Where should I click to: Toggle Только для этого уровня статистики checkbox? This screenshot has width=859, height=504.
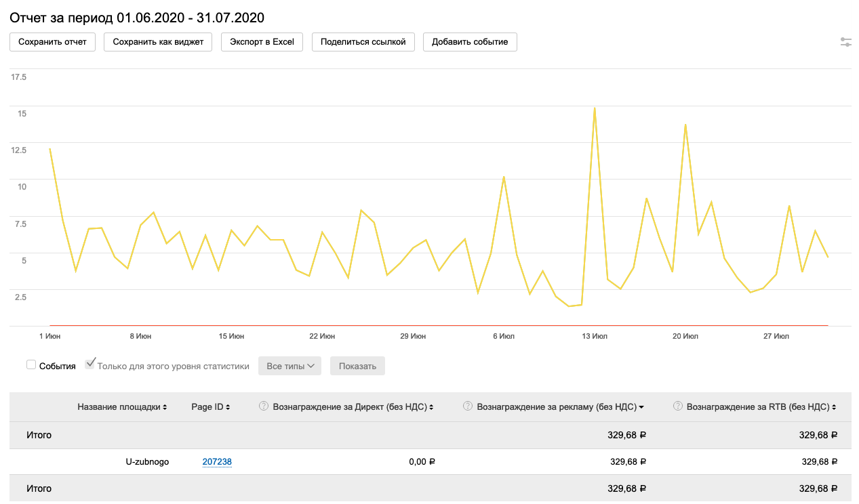(x=89, y=364)
